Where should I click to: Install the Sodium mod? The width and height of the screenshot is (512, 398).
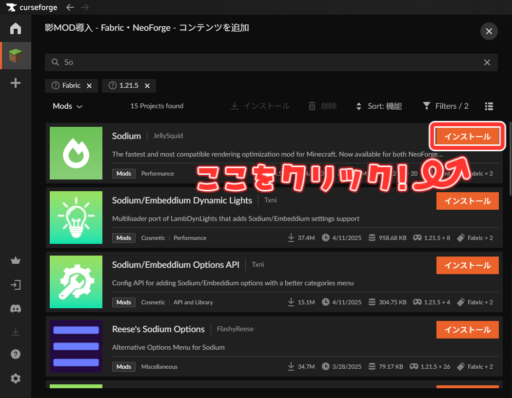[x=467, y=137]
